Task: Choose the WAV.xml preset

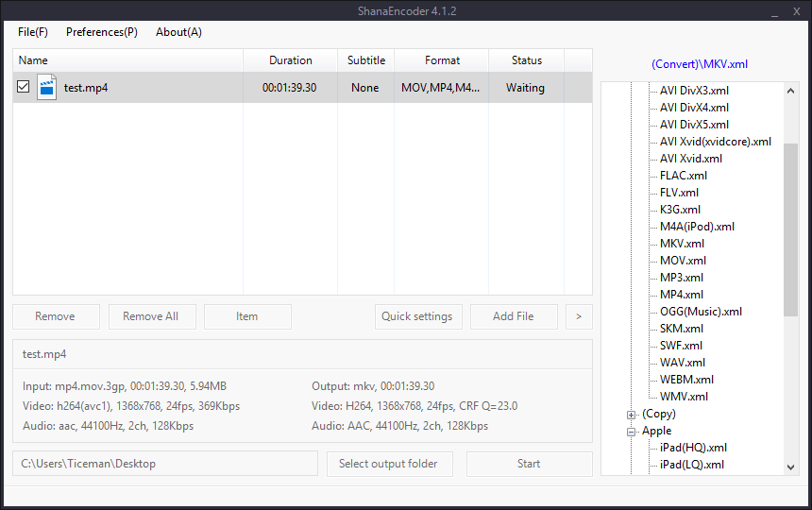Action: [683, 363]
